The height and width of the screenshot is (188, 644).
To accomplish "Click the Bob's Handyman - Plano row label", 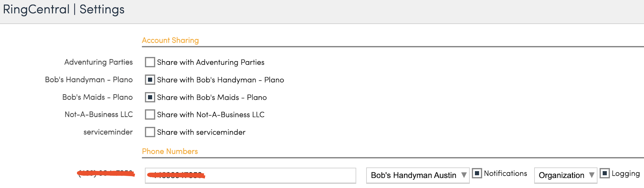I will (x=89, y=80).
